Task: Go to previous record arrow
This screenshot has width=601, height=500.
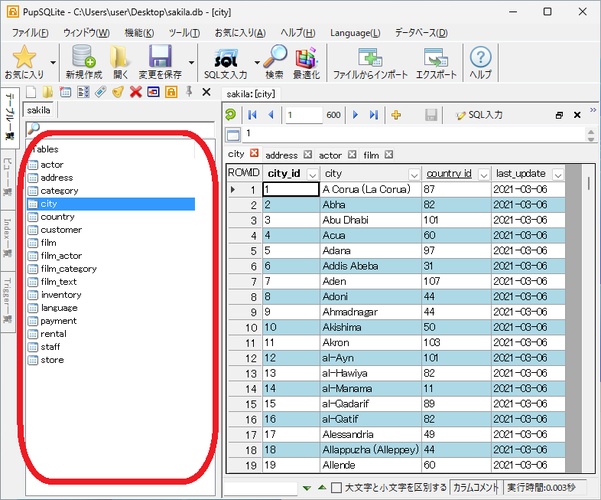Action: [x=271, y=115]
